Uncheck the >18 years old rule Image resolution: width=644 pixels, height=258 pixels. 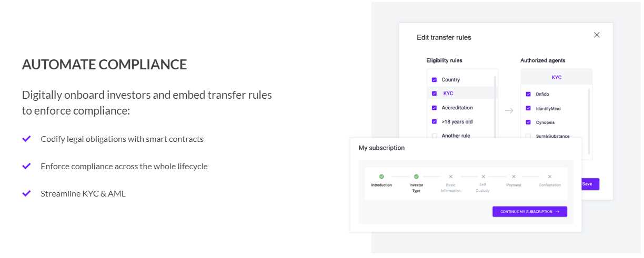[x=434, y=121]
